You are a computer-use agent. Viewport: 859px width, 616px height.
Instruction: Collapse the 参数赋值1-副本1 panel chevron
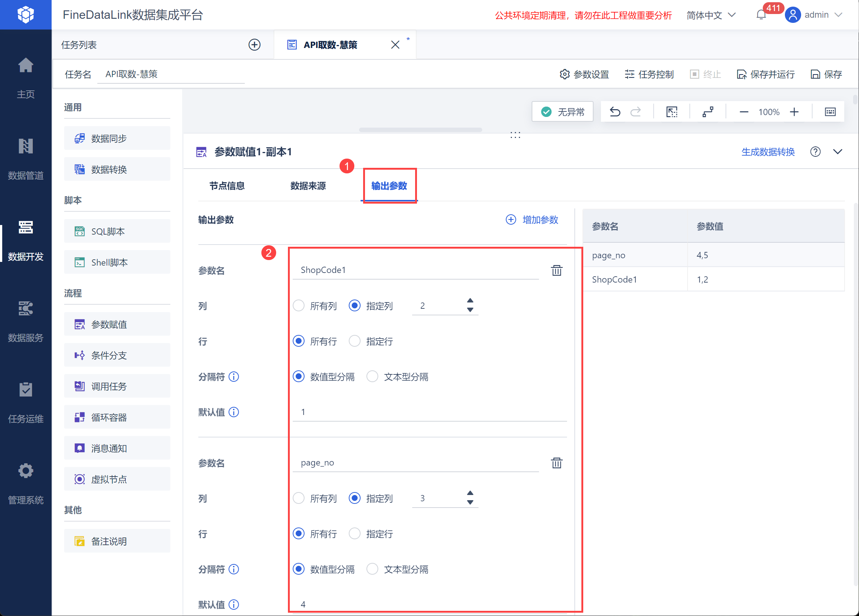(837, 152)
